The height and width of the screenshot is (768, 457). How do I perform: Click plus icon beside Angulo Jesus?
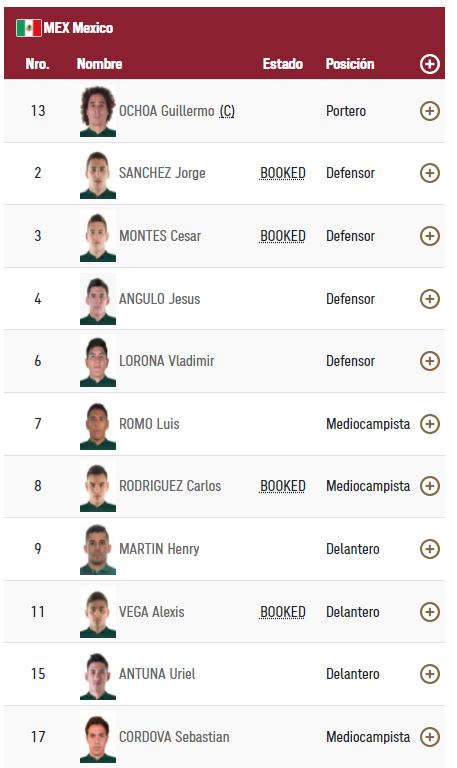(x=430, y=298)
